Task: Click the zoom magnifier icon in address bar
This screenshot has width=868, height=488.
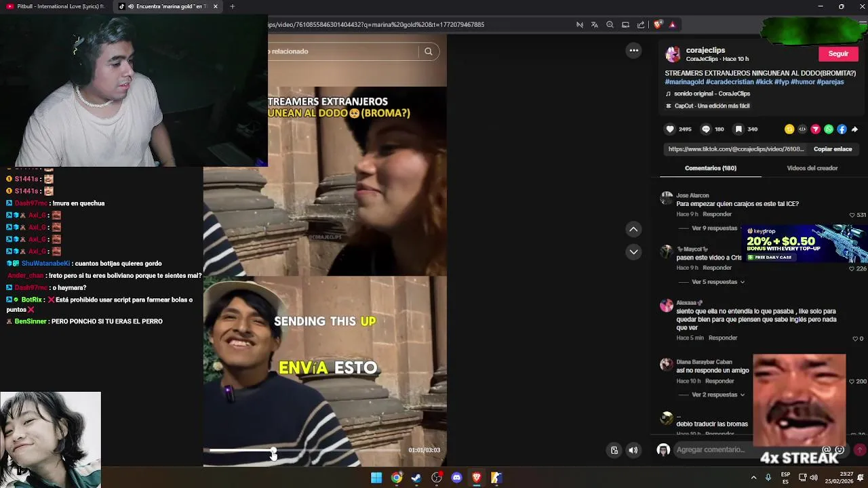Action: point(610,24)
